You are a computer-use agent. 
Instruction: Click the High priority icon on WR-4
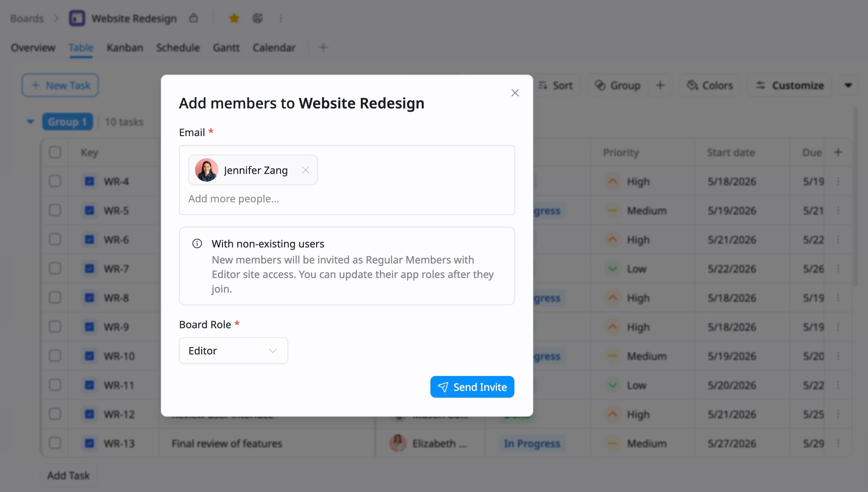click(x=613, y=182)
